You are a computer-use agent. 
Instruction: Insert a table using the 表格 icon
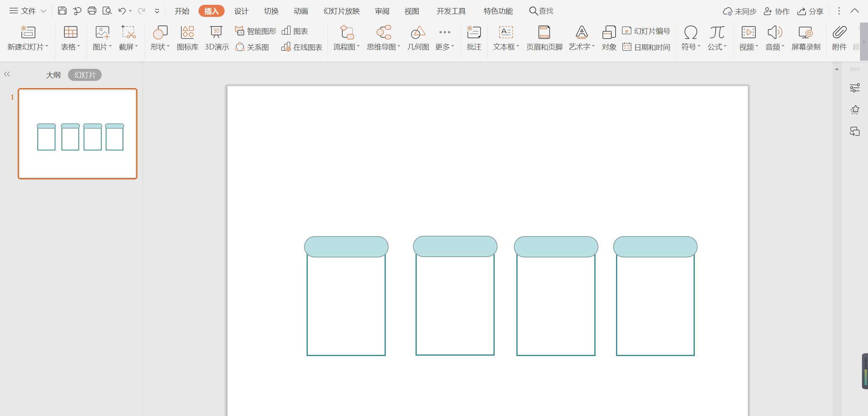pos(70,38)
